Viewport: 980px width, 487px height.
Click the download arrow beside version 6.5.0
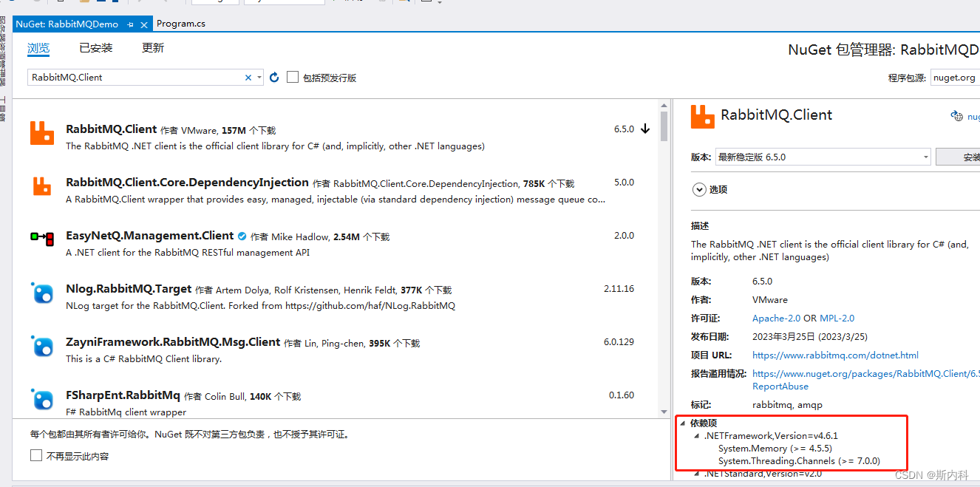click(x=645, y=129)
